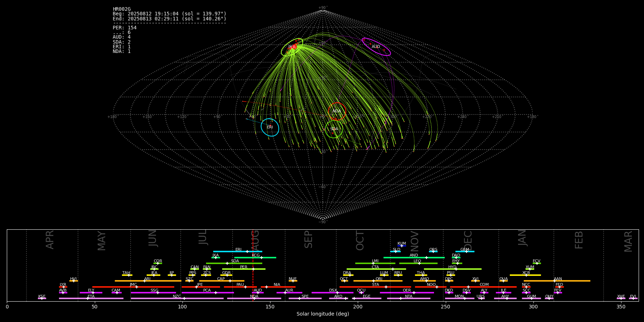The height and width of the screenshot is (322, 644).
Task: Click the TAH shower label
Action: (x=126, y=273)
